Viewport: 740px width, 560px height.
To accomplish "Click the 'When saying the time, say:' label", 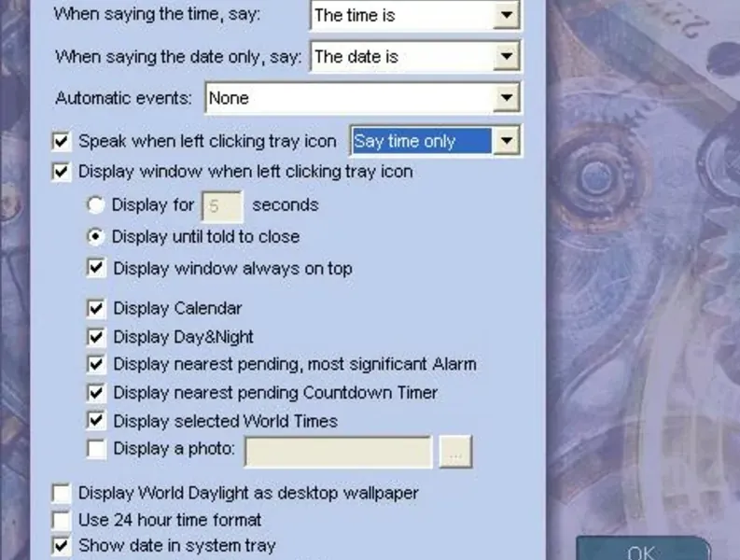I will [x=157, y=14].
